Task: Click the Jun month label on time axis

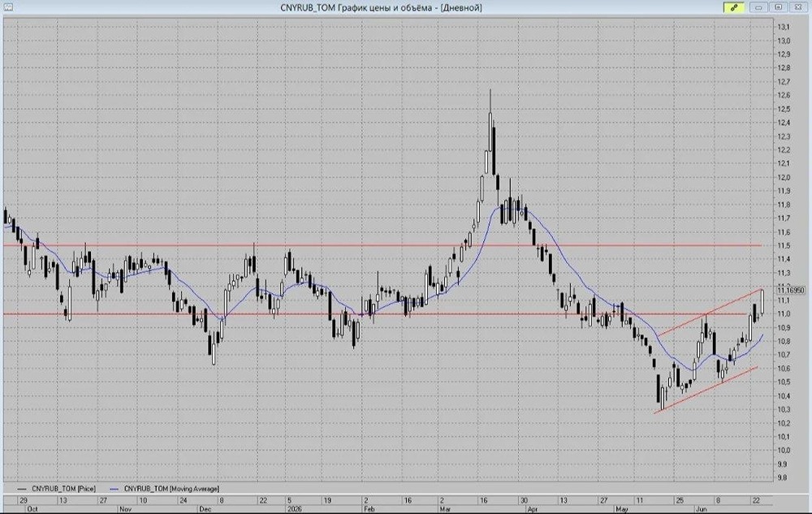Action: click(x=702, y=509)
